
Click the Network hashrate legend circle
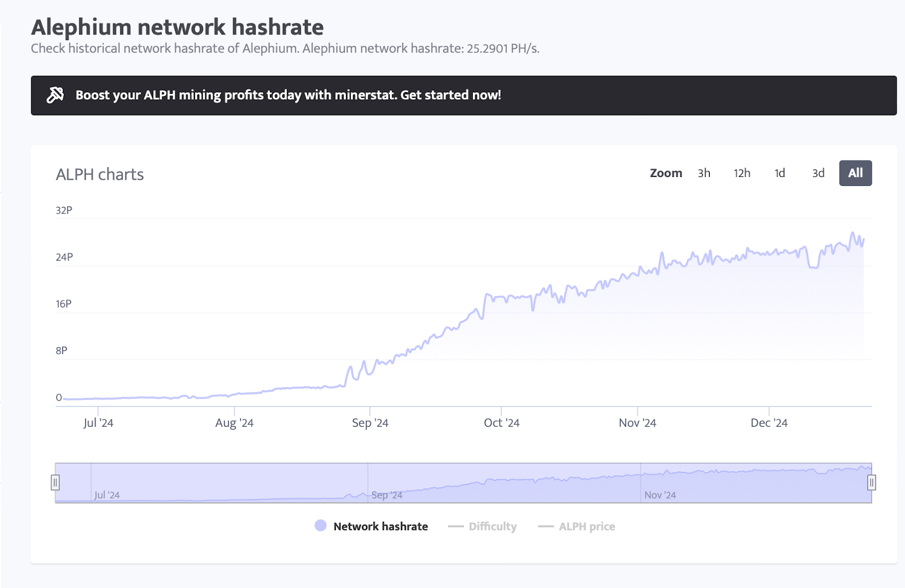[321, 526]
